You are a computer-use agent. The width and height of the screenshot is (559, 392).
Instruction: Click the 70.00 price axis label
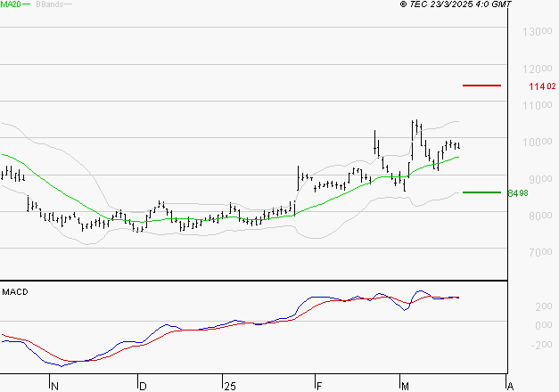[x=540, y=252]
